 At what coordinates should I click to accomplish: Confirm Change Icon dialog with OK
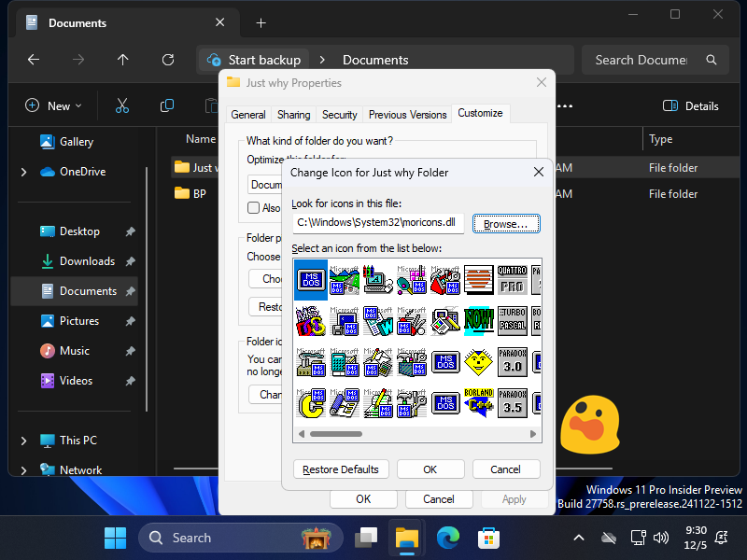(x=430, y=469)
